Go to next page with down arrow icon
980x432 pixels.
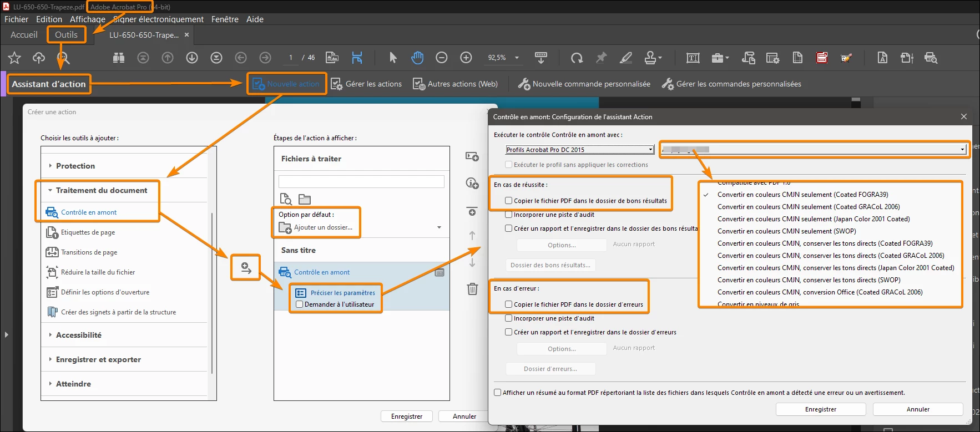[192, 58]
